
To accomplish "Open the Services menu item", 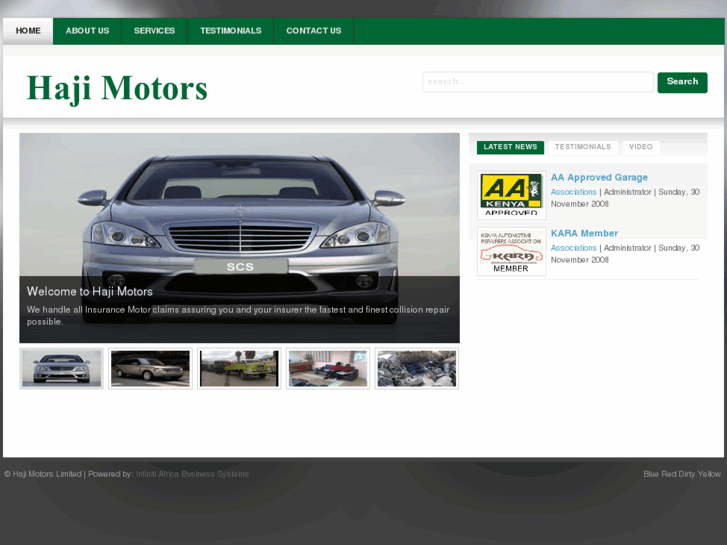I will pyautogui.click(x=154, y=31).
